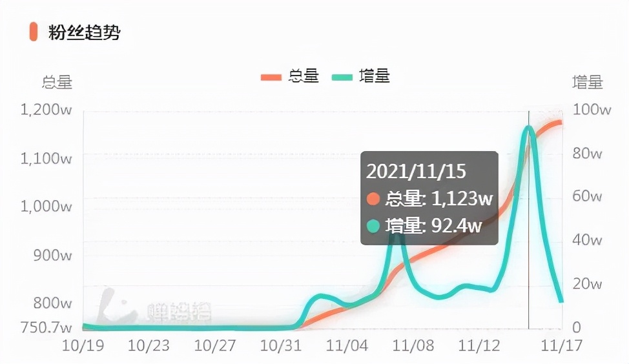This screenshot has height=364, width=629.
Task: Click the 10/19 x-axis date label
Action: click(x=81, y=345)
